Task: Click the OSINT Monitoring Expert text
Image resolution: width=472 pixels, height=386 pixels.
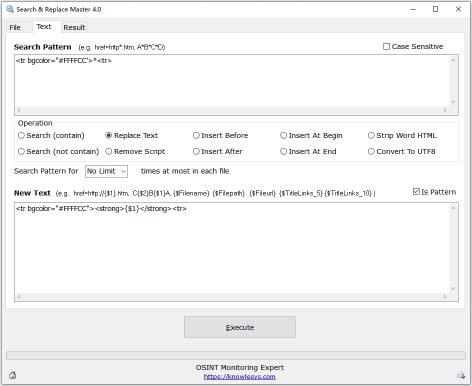Action: coord(240,367)
